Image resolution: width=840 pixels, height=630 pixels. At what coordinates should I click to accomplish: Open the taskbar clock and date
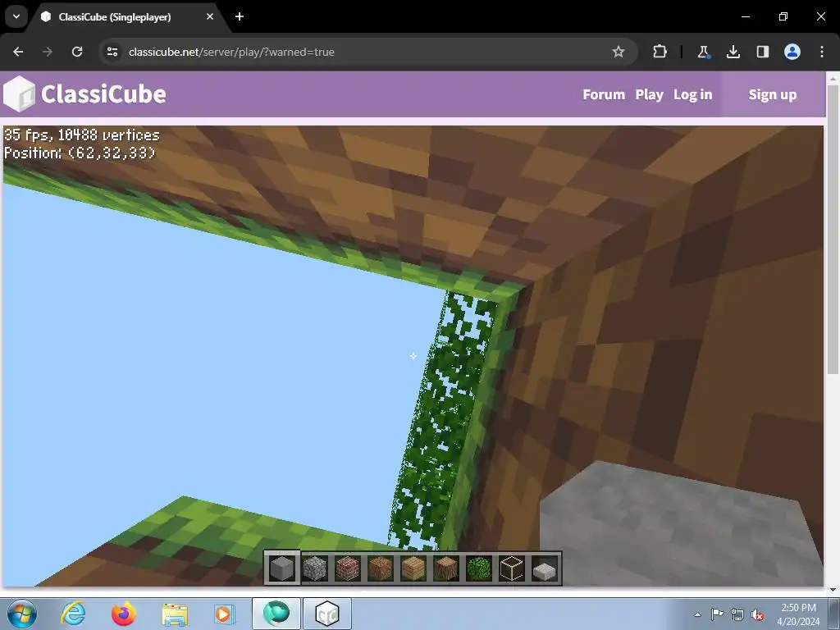pyautogui.click(x=798, y=614)
